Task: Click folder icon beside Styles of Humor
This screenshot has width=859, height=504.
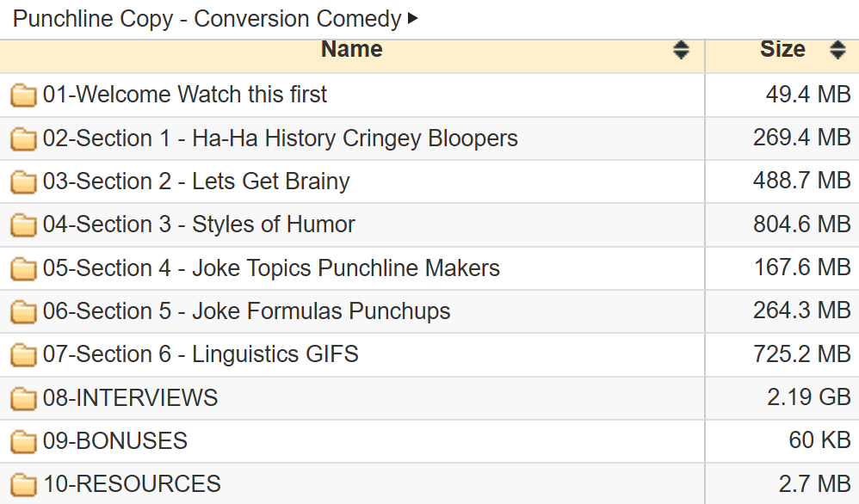Action: click(23, 225)
